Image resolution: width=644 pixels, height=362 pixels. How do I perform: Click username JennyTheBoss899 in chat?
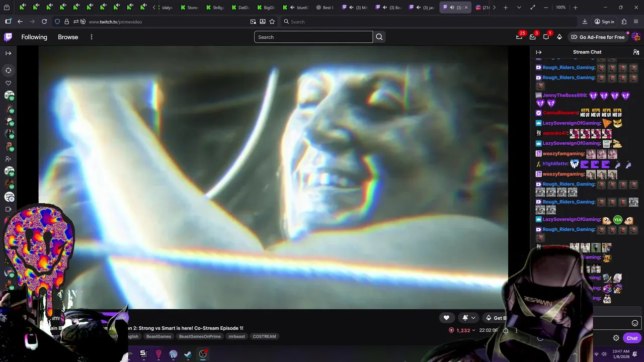(x=565, y=96)
